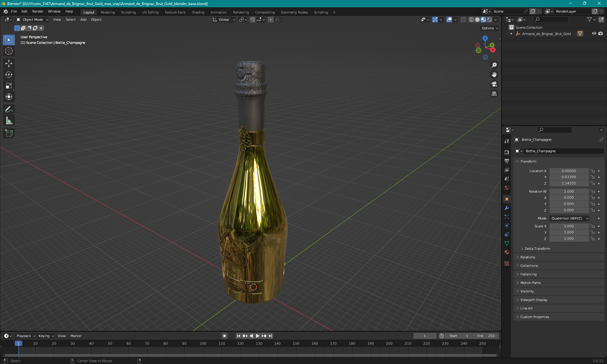
Task: Open the Texture properties tab
Action: 507,263
